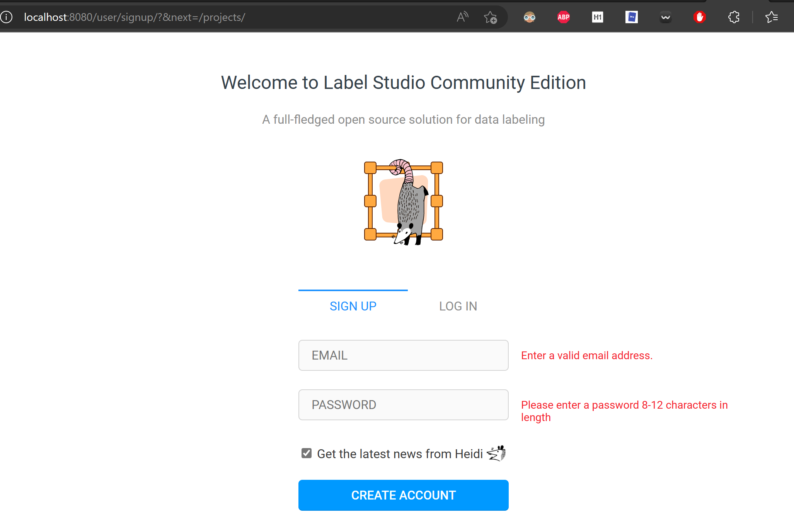This screenshot has height=532, width=794.
Task: Open the dark wavy-line extension icon
Action: pyautogui.click(x=666, y=17)
